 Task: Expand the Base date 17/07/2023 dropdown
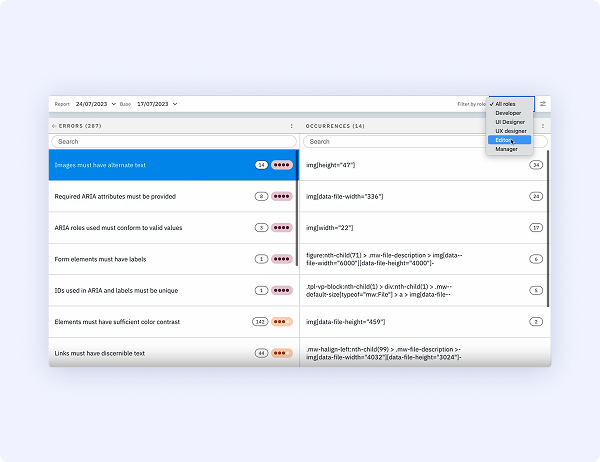click(158, 104)
